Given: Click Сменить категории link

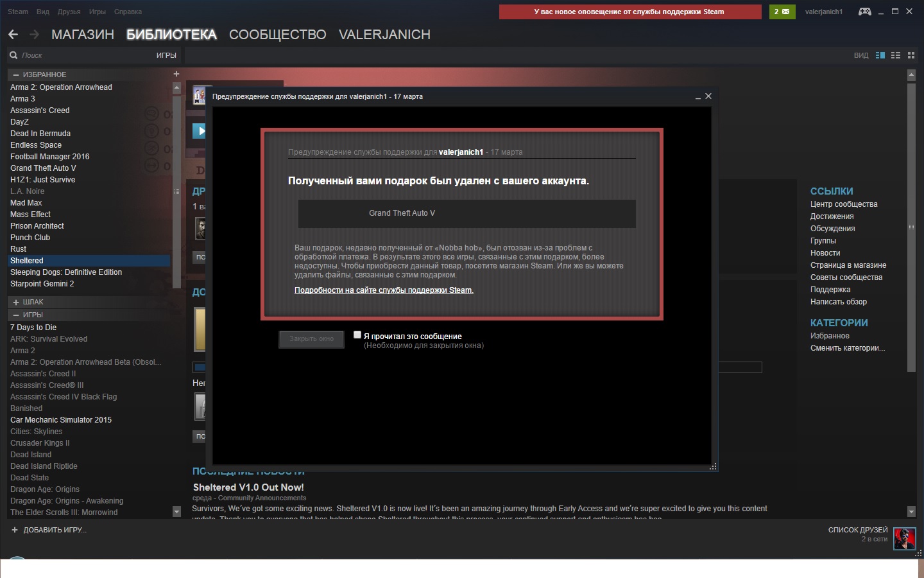Looking at the screenshot, I should (848, 348).
